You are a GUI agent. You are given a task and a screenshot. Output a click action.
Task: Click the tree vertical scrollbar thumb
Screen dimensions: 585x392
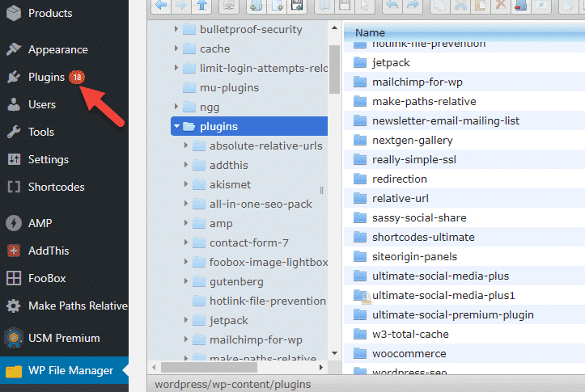[x=335, y=70]
